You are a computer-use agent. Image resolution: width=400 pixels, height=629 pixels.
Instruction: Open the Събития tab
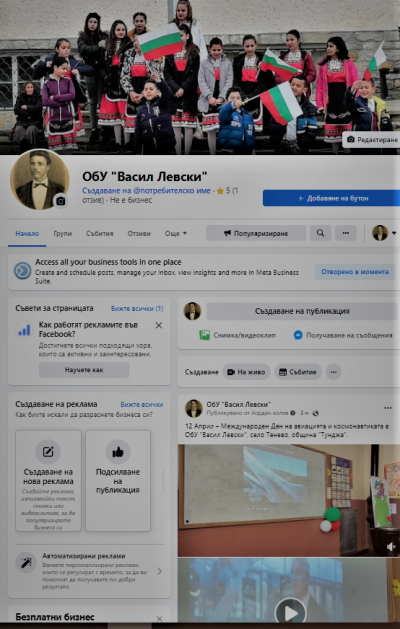click(99, 233)
